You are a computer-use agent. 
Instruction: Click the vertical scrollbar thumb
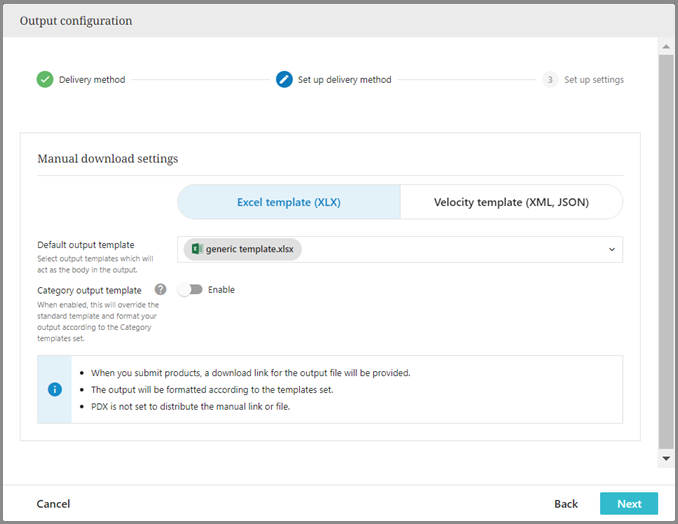[666, 250]
